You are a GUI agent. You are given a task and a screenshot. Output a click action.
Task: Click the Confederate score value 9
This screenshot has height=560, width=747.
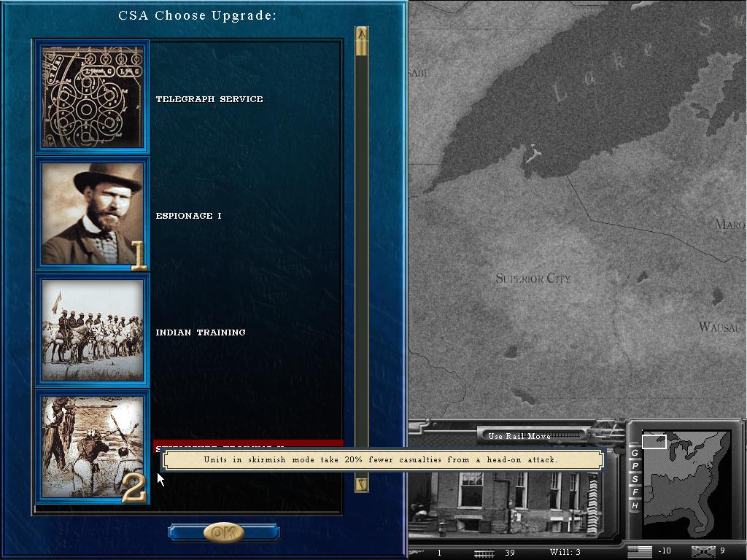[x=723, y=551]
